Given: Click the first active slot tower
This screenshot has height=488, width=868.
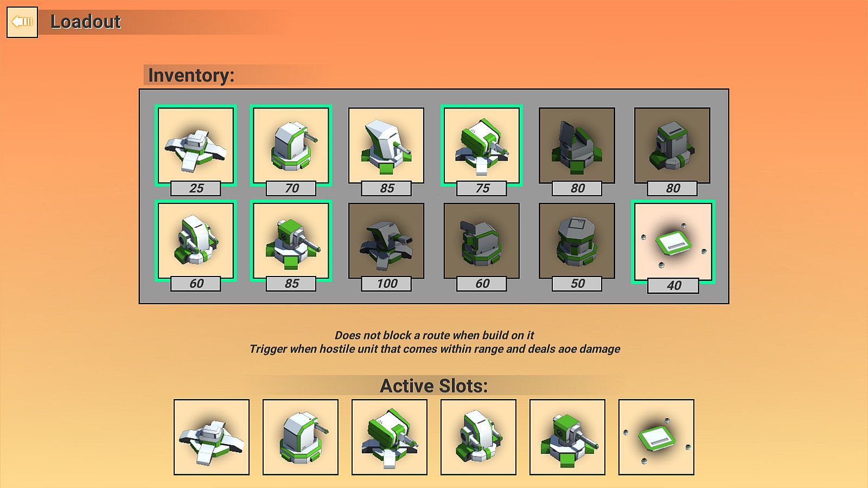Looking at the screenshot, I should (x=212, y=437).
